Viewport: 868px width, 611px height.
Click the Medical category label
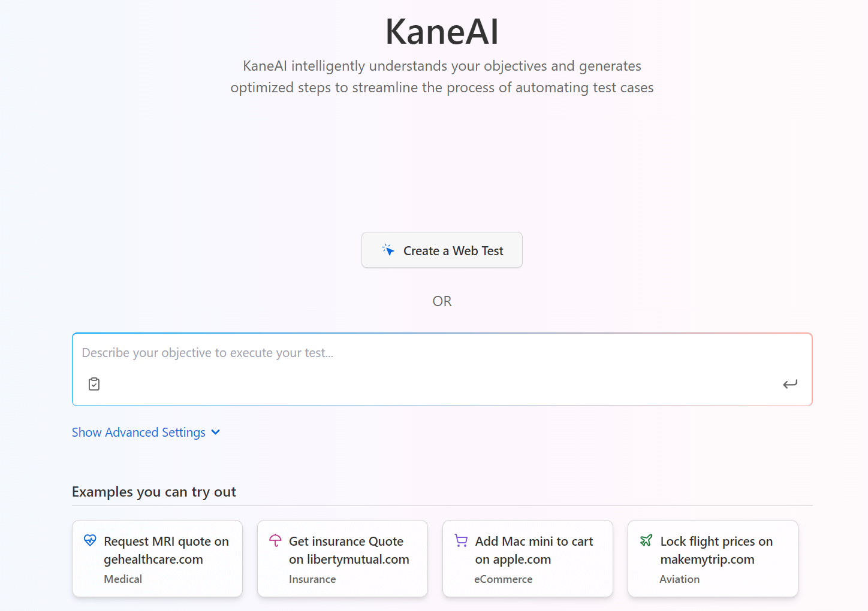point(123,579)
